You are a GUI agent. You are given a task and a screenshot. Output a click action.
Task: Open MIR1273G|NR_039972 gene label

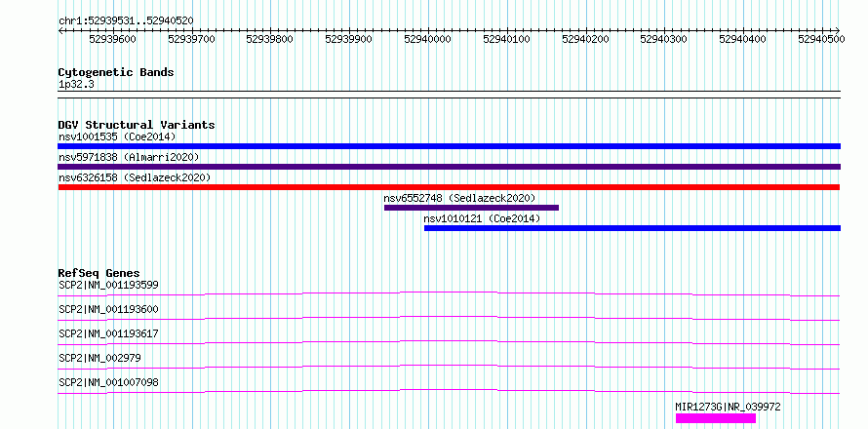[x=728, y=407]
